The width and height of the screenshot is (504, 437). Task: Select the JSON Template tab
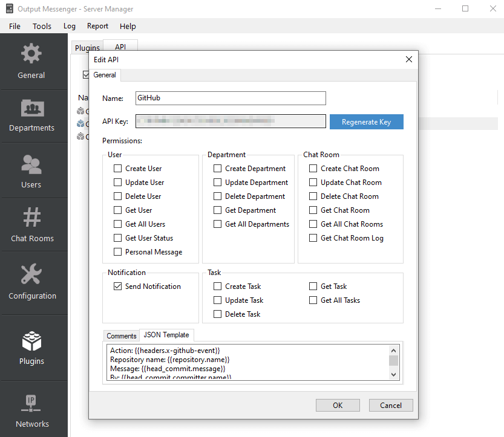coord(166,335)
